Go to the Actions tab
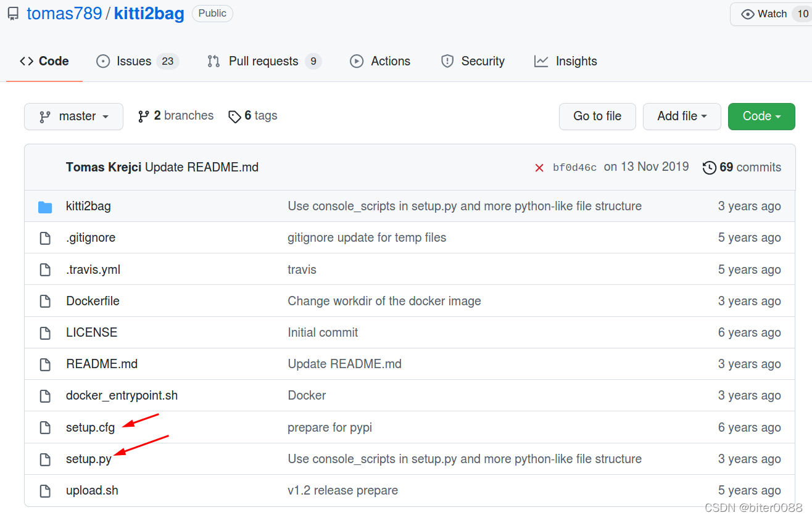Image resolution: width=812 pixels, height=518 pixels. tap(380, 61)
